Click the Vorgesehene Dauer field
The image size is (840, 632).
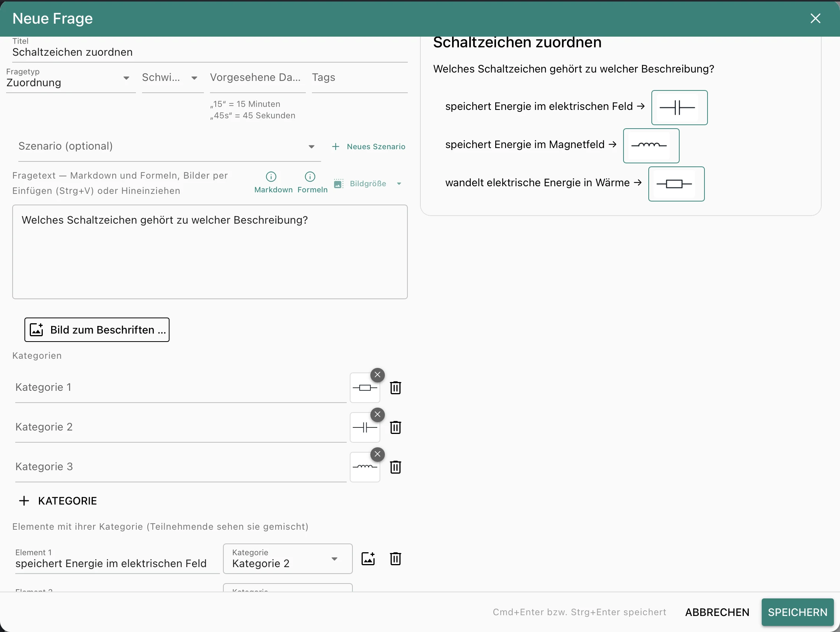point(258,78)
